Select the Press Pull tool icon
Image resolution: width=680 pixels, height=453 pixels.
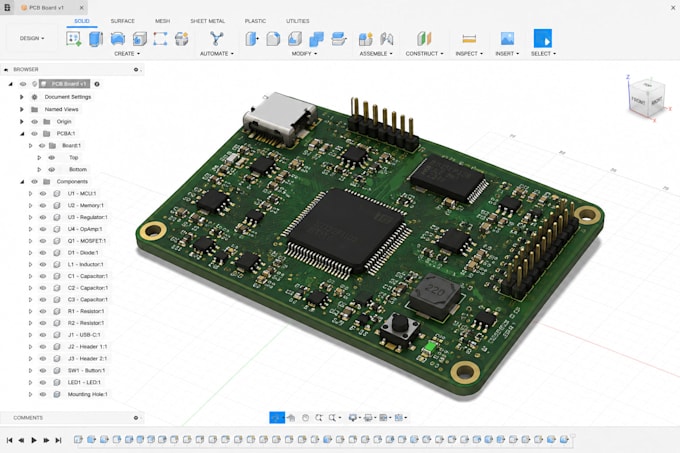point(252,39)
